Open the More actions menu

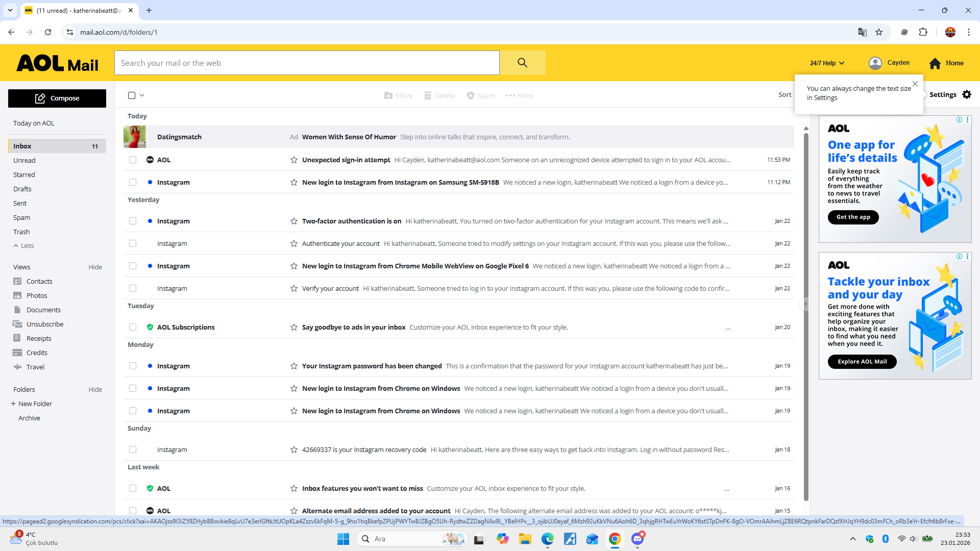point(520,96)
